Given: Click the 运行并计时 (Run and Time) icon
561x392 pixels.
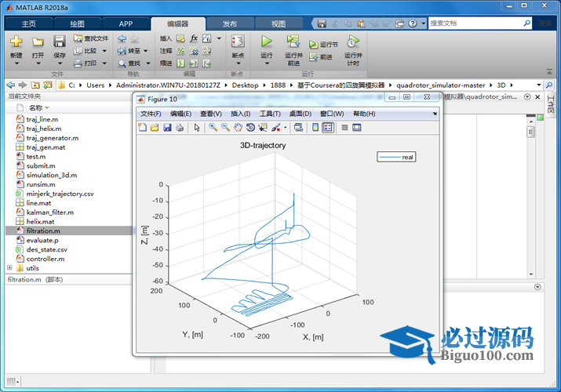Looking at the screenshot, I should point(353,41).
